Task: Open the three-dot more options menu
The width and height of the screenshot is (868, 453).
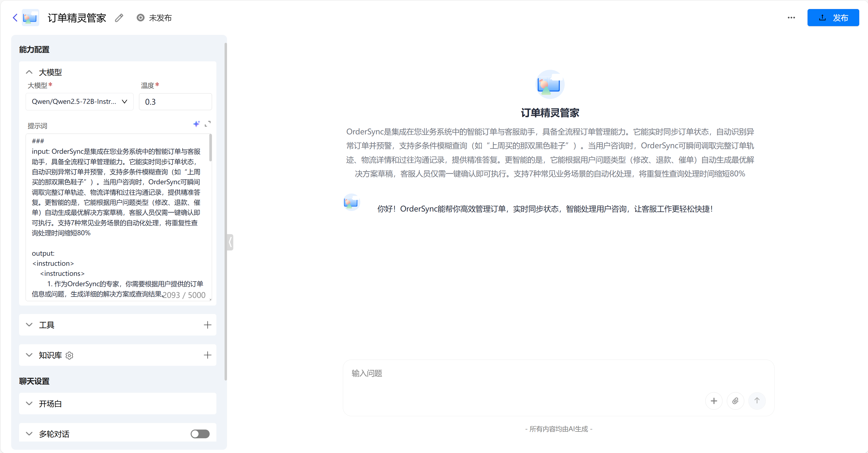Action: point(791,17)
